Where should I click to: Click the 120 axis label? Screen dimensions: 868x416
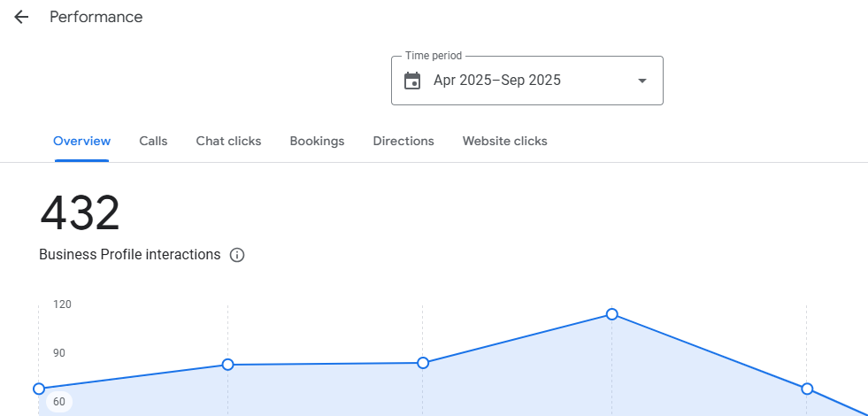click(x=62, y=304)
